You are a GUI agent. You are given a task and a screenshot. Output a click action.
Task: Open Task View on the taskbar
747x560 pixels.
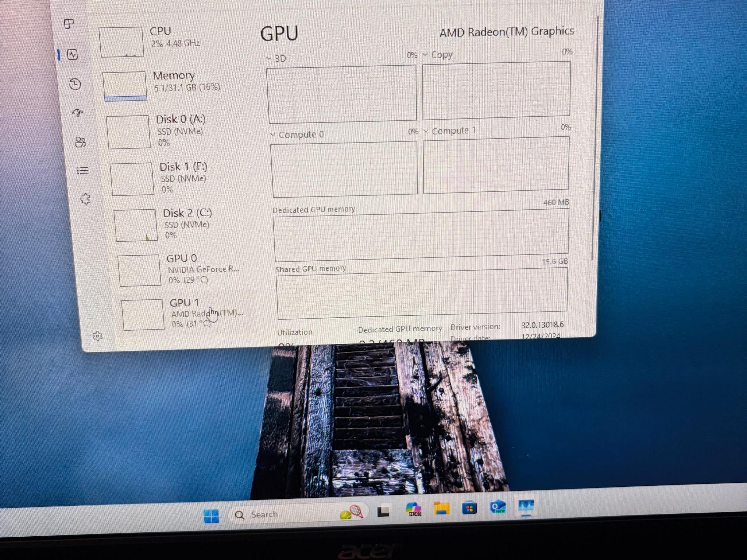click(x=383, y=511)
